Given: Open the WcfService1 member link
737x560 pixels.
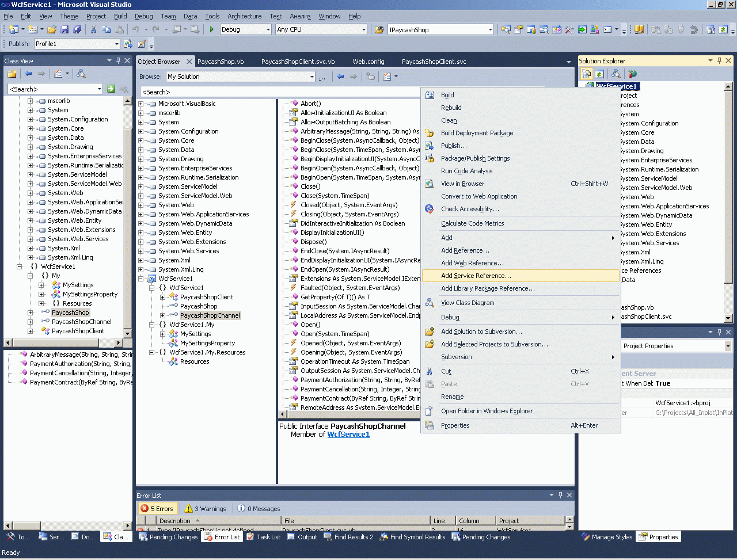Looking at the screenshot, I should tap(348, 435).
